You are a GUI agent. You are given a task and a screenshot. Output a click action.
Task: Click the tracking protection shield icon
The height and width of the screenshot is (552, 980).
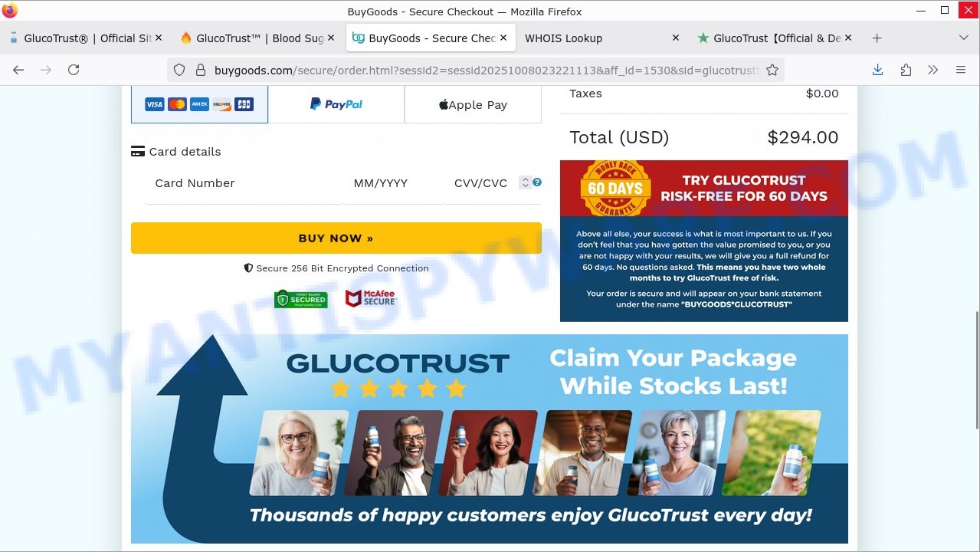pos(179,70)
